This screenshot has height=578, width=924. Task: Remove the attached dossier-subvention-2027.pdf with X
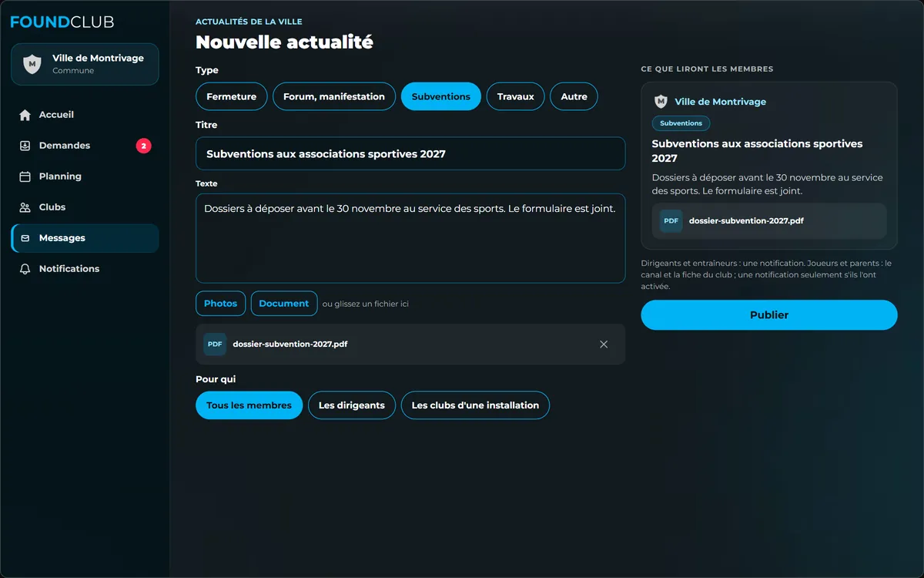point(604,344)
